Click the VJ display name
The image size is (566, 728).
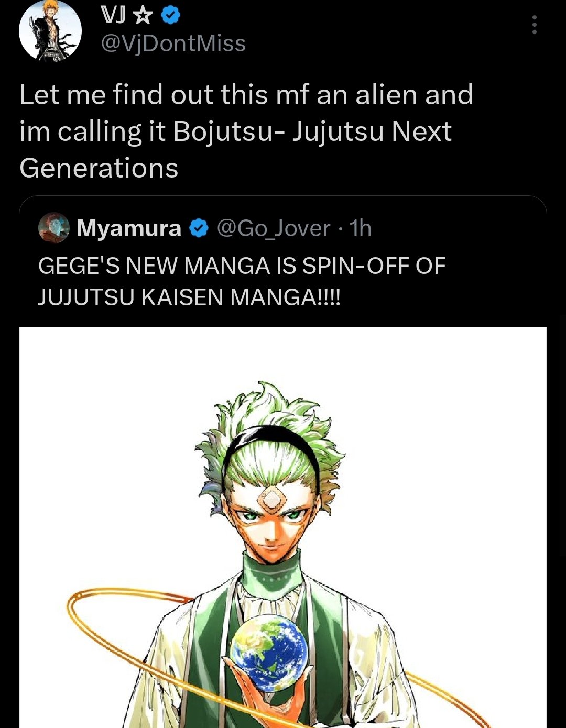click(x=113, y=16)
